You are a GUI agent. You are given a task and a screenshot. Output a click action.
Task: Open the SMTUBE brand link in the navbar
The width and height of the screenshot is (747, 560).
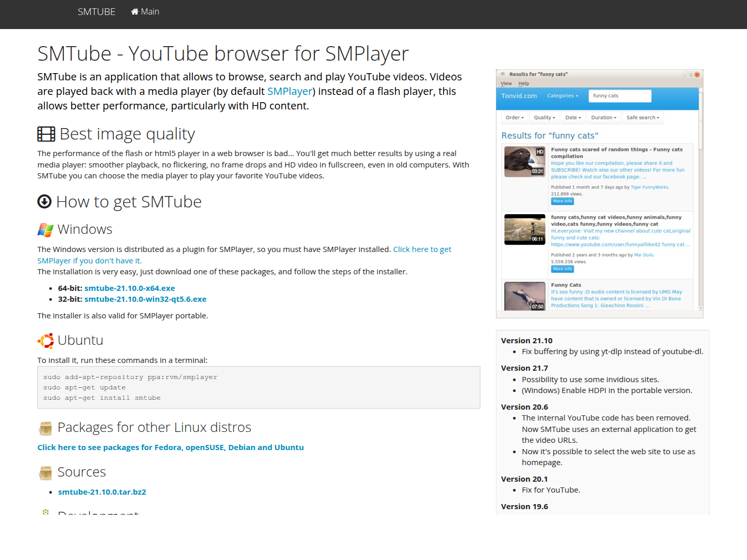[x=96, y=11]
